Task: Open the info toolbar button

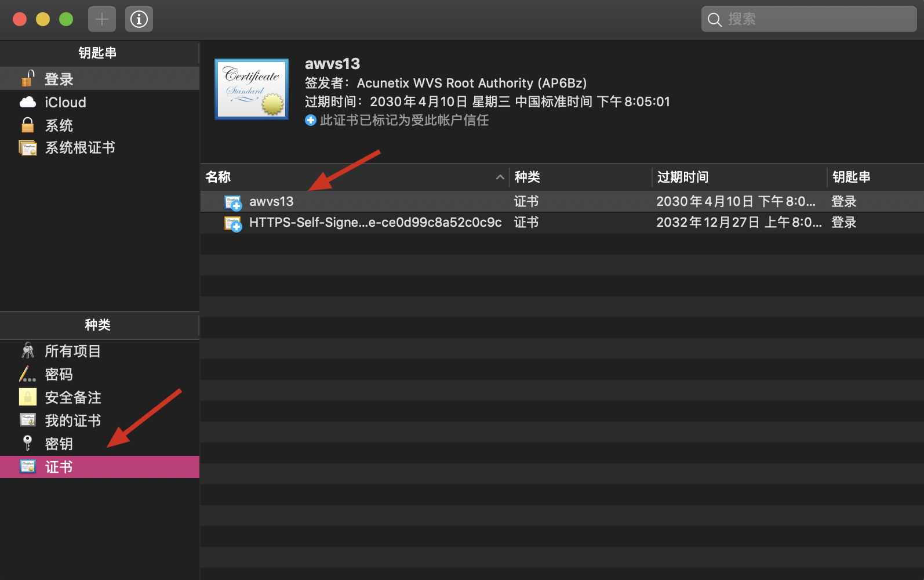Action: pos(139,19)
